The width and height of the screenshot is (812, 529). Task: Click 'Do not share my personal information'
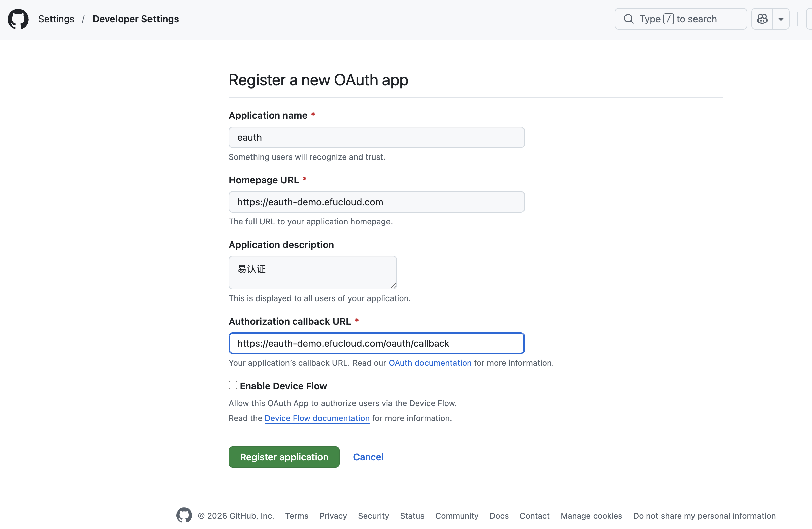coord(704,516)
